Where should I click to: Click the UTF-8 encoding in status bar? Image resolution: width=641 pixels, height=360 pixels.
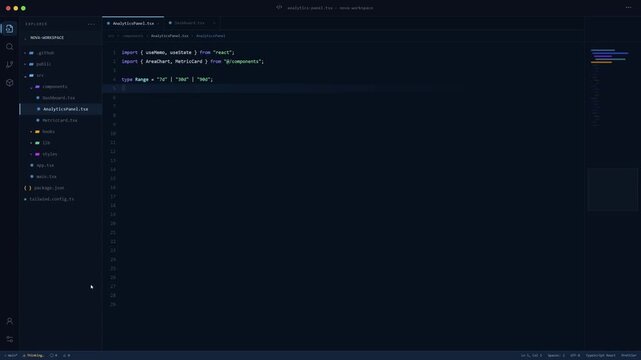(x=575, y=356)
